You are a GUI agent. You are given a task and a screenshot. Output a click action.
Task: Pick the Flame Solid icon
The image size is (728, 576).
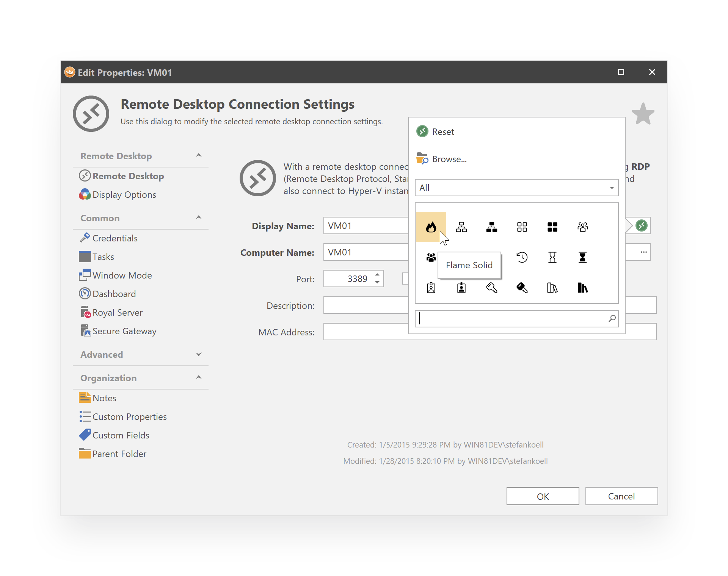(431, 227)
